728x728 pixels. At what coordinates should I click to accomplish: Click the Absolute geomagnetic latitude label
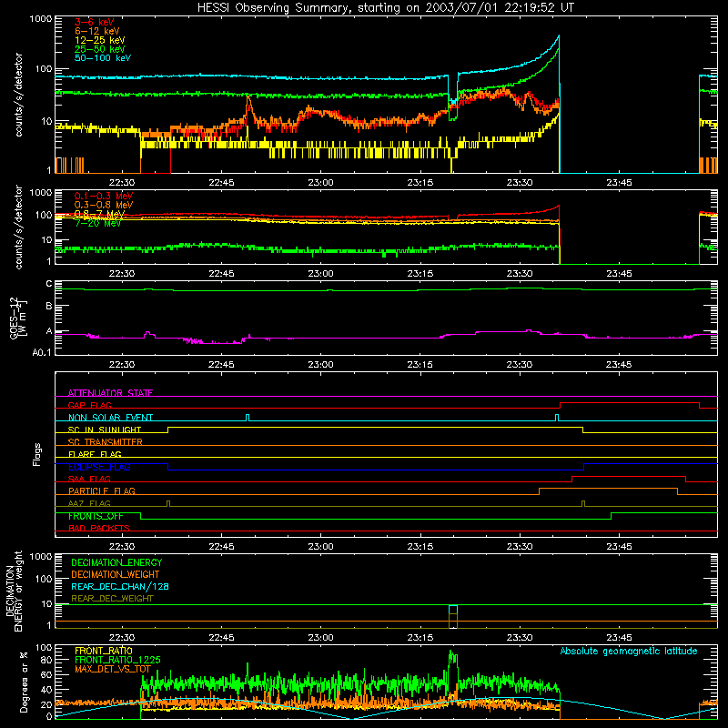(629, 651)
